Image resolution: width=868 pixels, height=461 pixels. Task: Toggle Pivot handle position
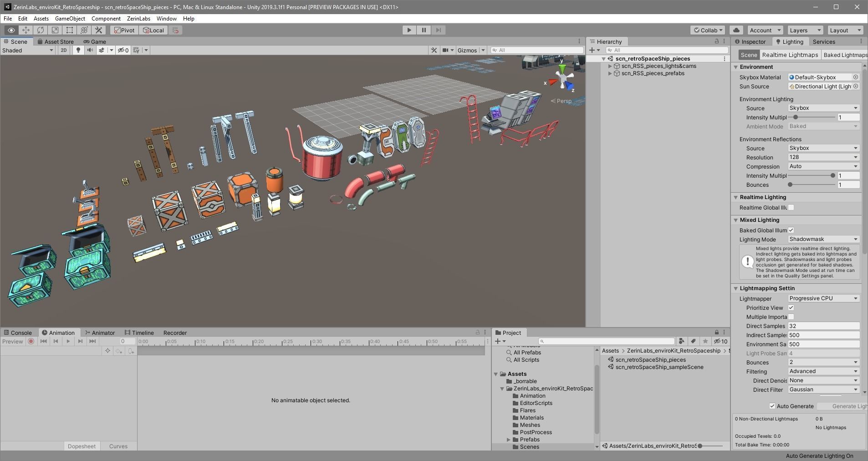coord(124,30)
